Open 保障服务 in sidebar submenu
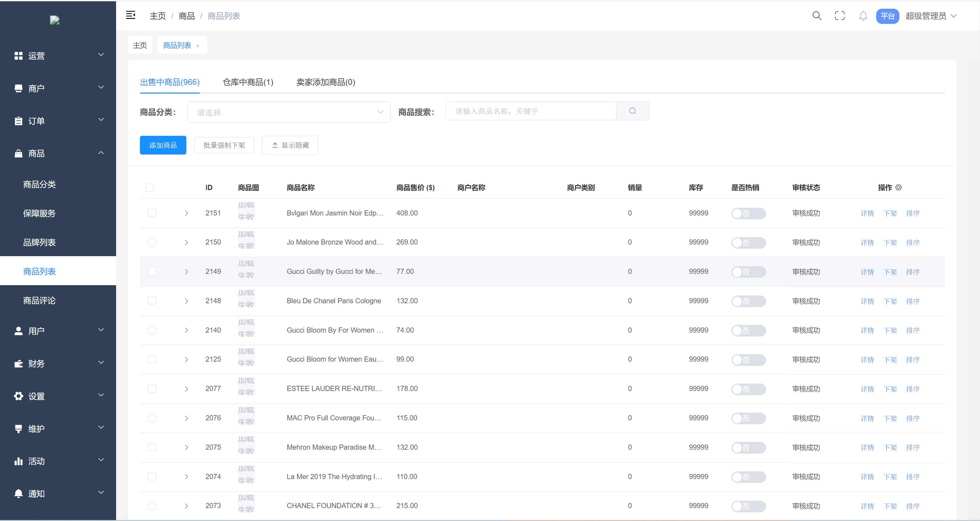Screen dimensions: 980x521 39,214
